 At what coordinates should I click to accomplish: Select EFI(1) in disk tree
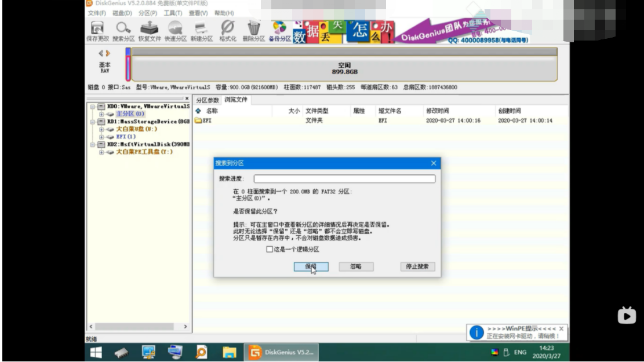point(126,137)
